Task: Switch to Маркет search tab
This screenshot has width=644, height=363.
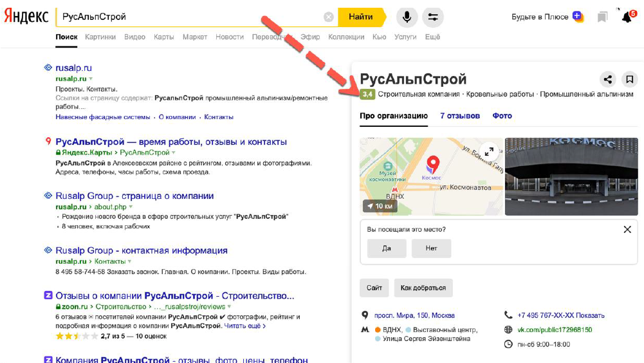Action: 195,37
